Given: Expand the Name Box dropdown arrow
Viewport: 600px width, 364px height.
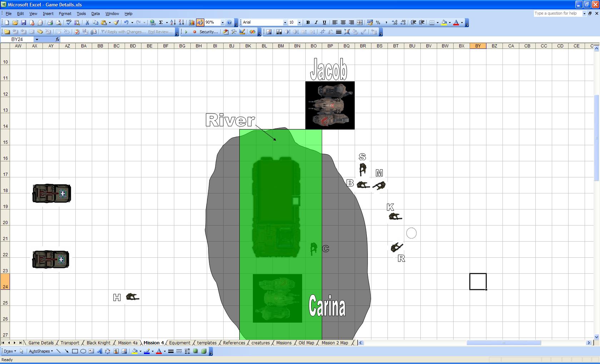Looking at the screenshot, I should tap(36, 39).
